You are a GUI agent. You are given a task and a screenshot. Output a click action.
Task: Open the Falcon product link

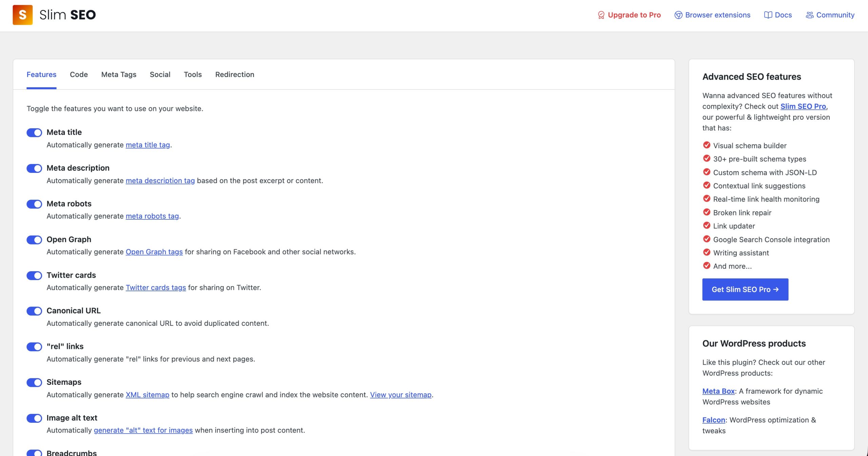coord(713,420)
